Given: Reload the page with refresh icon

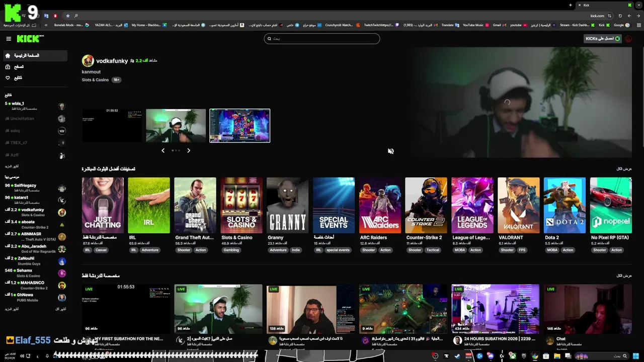Looking at the screenshot, I should click(620, 16).
